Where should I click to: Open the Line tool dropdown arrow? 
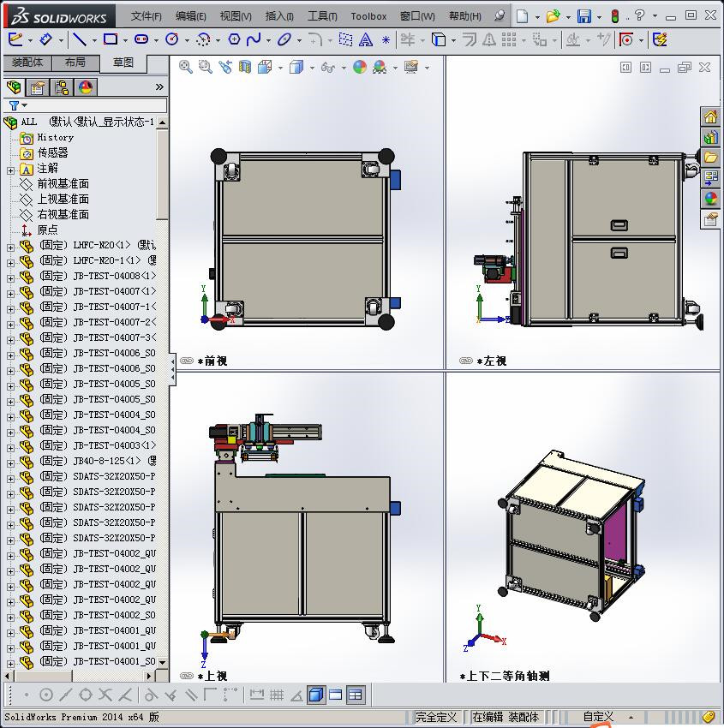point(94,41)
